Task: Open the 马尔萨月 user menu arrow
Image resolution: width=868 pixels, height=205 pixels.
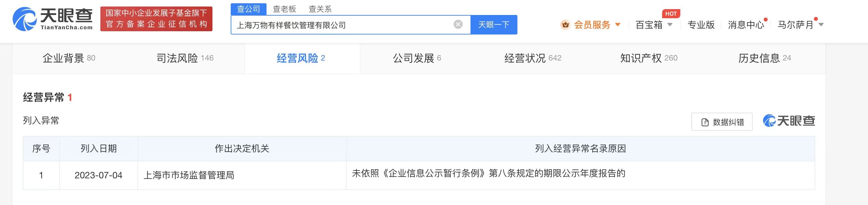Action: click(821, 25)
